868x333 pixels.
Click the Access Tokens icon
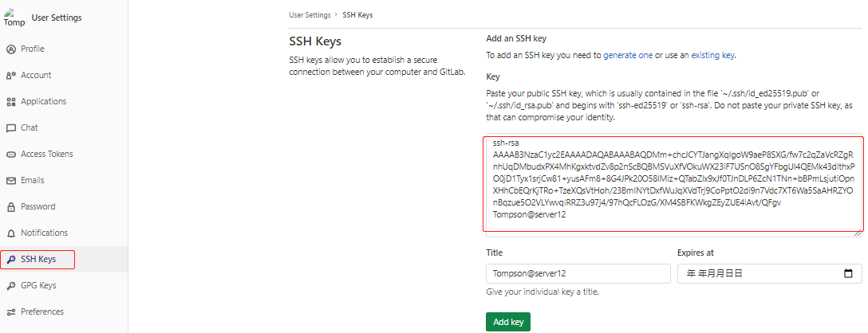[x=11, y=154]
